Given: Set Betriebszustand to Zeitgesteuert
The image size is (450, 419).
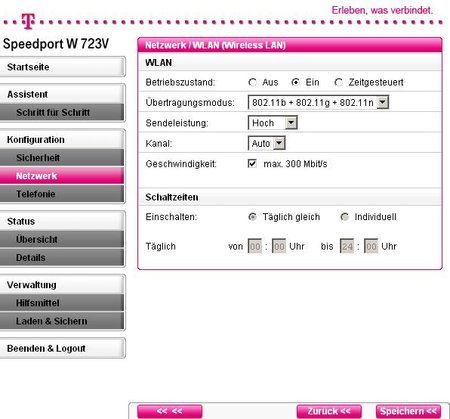Looking at the screenshot, I should click(x=339, y=82).
